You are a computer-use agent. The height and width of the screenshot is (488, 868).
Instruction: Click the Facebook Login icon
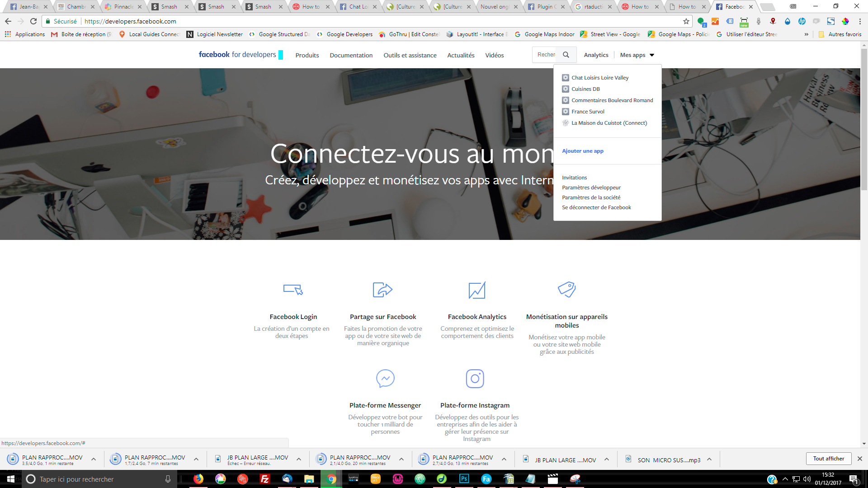293,290
